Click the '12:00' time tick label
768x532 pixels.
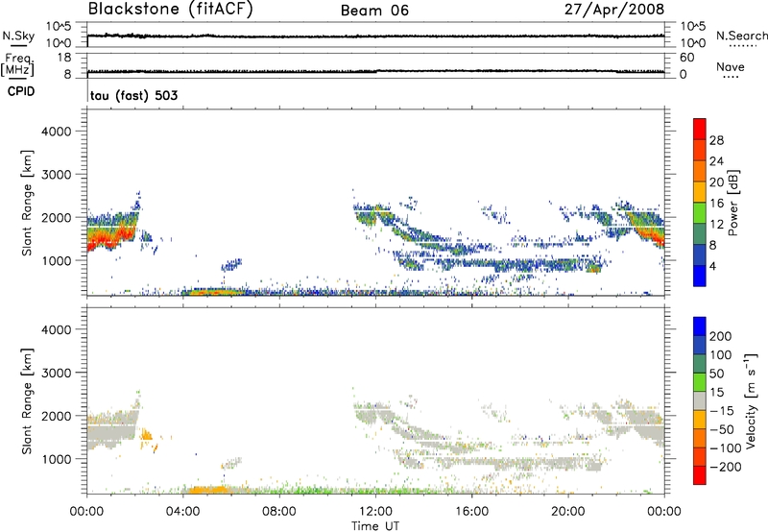pyautogui.click(x=375, y=512)
